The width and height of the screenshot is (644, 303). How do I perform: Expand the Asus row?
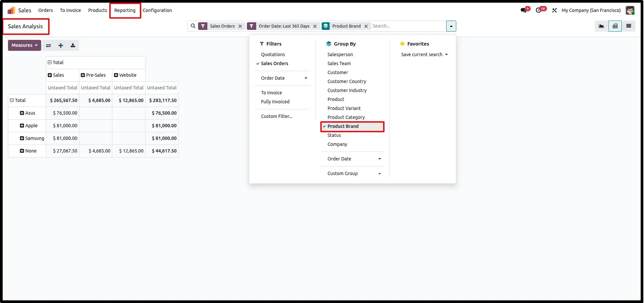pyautogui.click(x=28, y=113)
